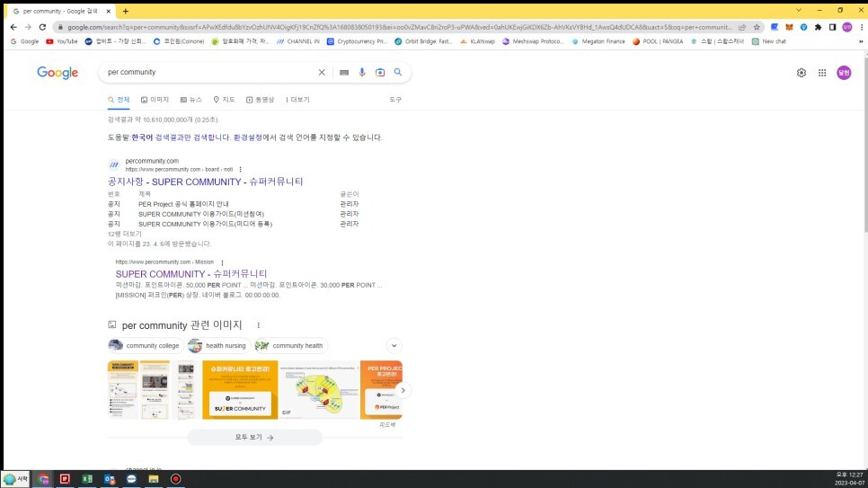This screenshot has width=868, height=488.
Task: Open the orange 슈퍼커뮤니티 로고변경 image thumbnail
Action: [240, 390]
